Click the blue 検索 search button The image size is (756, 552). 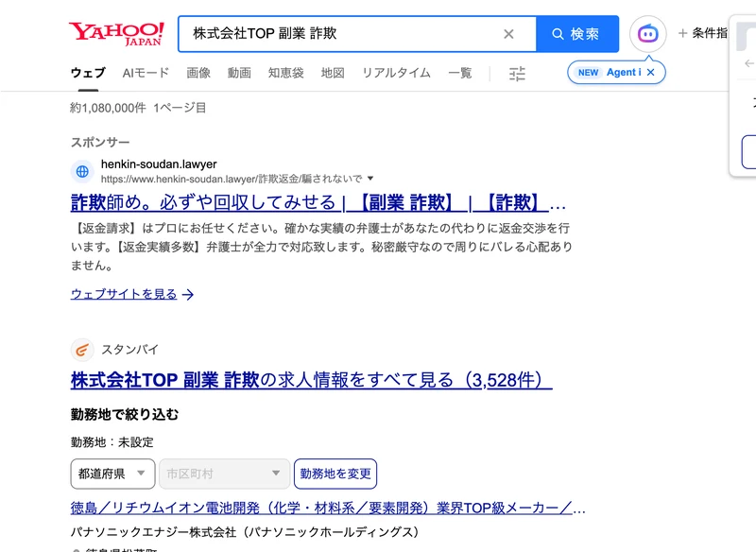[x=577, y=34]
